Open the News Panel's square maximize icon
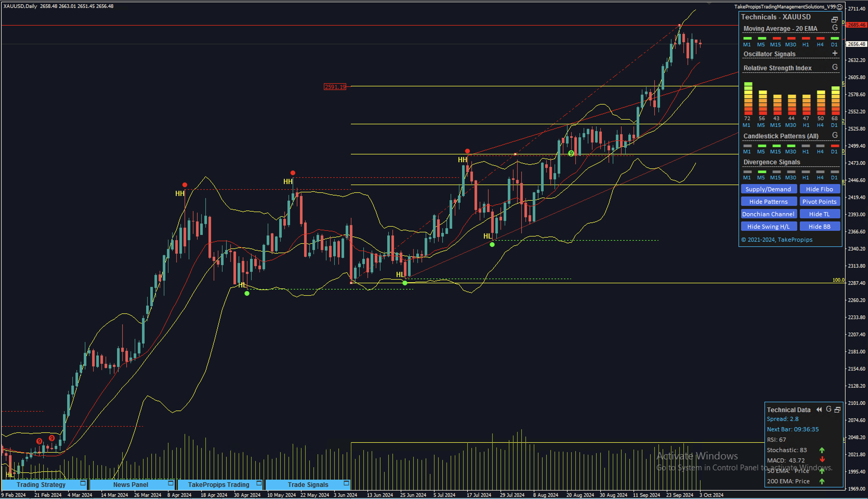 171,483
